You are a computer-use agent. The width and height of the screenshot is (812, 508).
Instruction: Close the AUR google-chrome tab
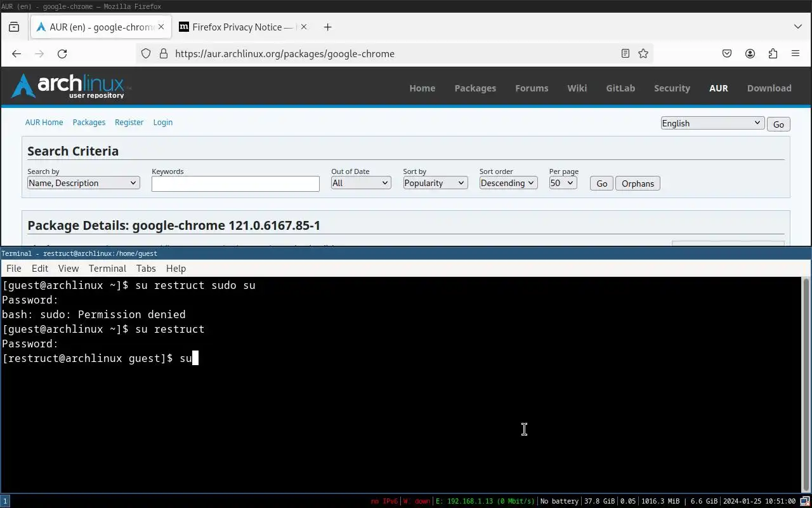coord(160,27)
